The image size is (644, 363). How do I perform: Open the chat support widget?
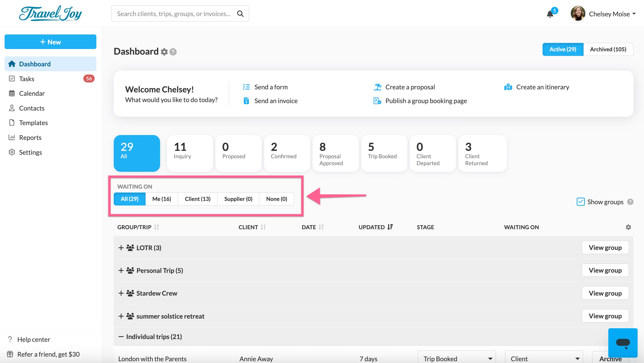623,343
